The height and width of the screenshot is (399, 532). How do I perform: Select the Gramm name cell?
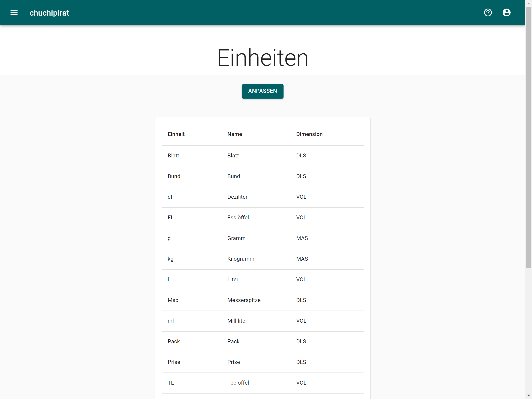click(236, 238)
